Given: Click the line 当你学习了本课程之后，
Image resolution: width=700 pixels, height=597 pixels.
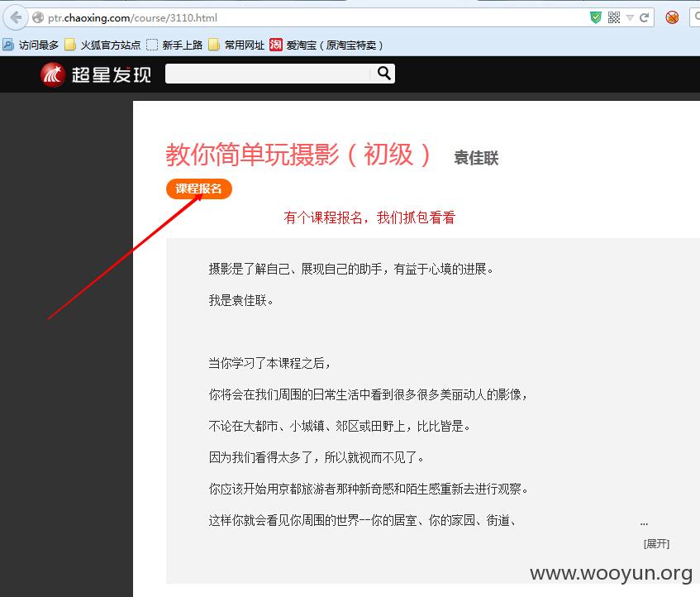Looking at the screenshot, I should [x=269, y=364].
